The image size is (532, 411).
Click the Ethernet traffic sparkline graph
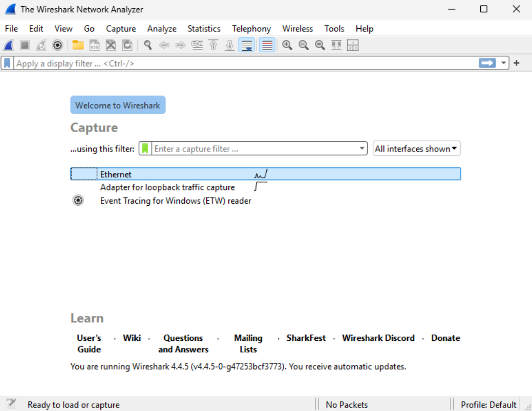pyautogui.click(x=261, y=174)
